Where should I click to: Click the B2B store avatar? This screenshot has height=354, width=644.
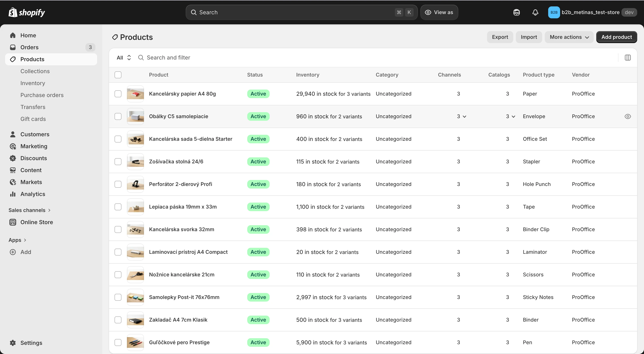click(x=554, y=12)
